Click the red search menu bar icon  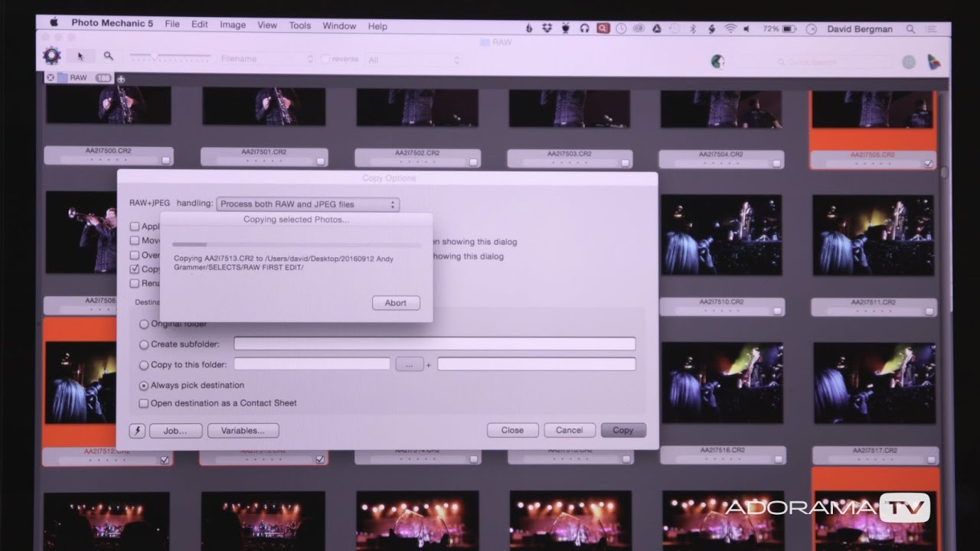[603, 28]
